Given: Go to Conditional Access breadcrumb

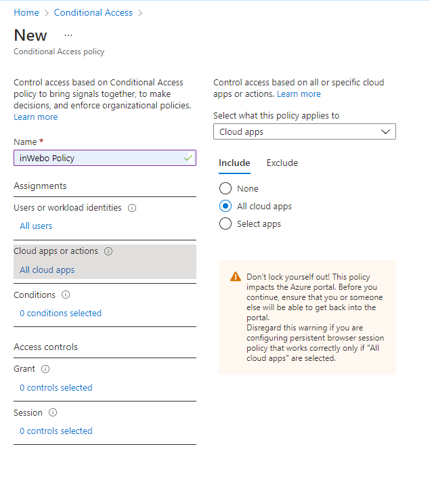Looking at the screenshot, I should click(x=93, y=13).
